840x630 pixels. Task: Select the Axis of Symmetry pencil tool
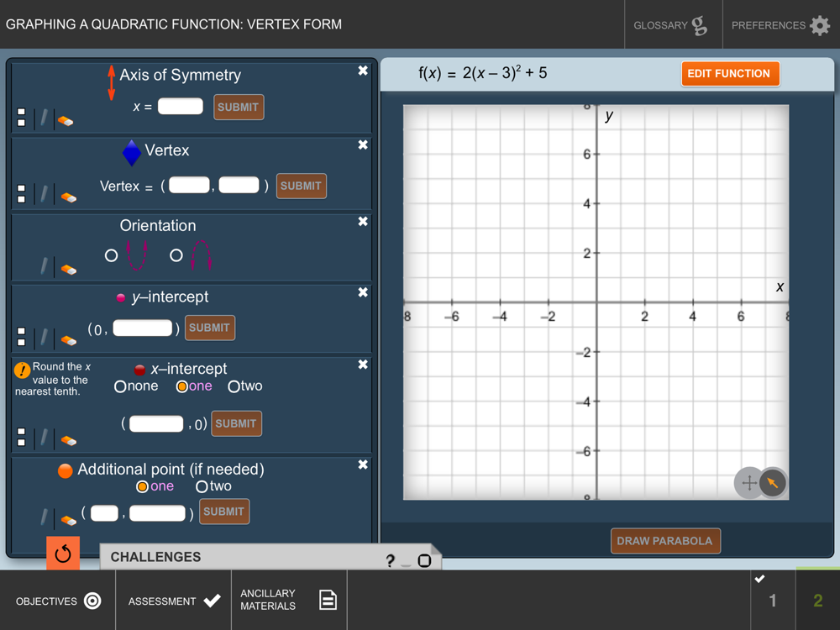44,118
